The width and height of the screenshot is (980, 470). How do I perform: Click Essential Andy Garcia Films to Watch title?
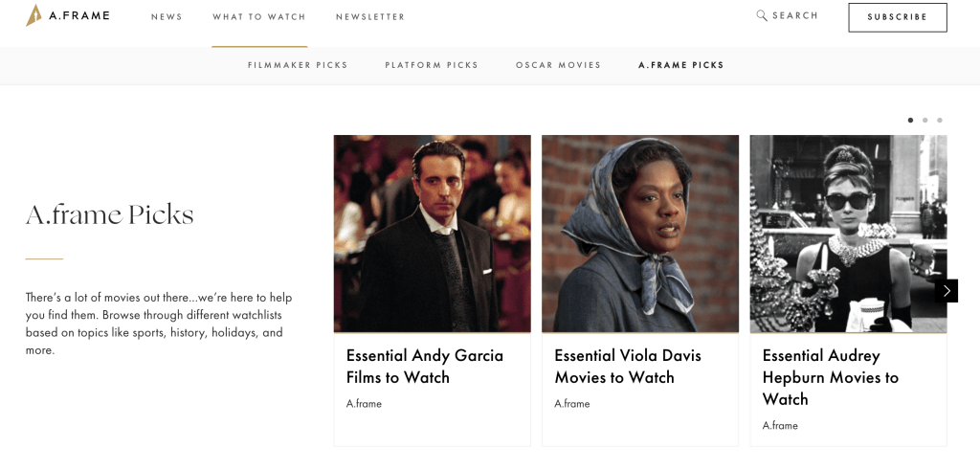coord(424,367)
